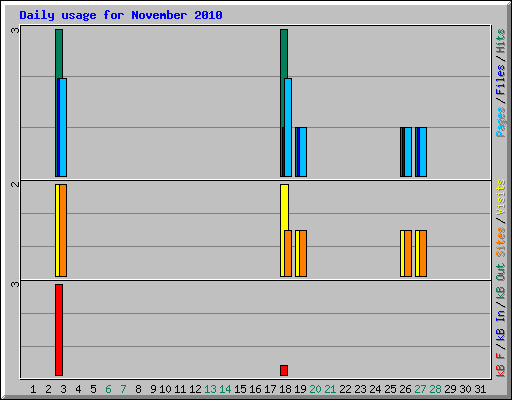Click the tall red kB F bar for day 3
The width and height of the screenshot is (512, 400).
click(x=59, y=330)
